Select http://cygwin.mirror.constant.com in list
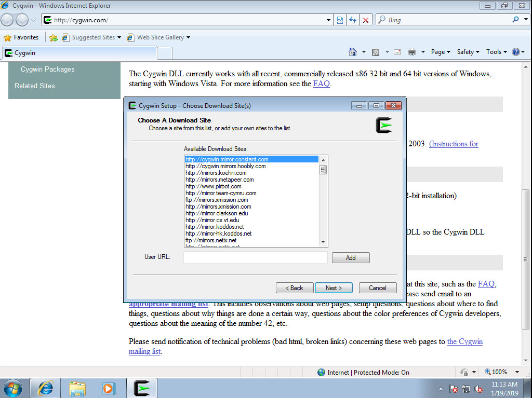This screenshot has height=398, width=532. (x=251, y=159)
